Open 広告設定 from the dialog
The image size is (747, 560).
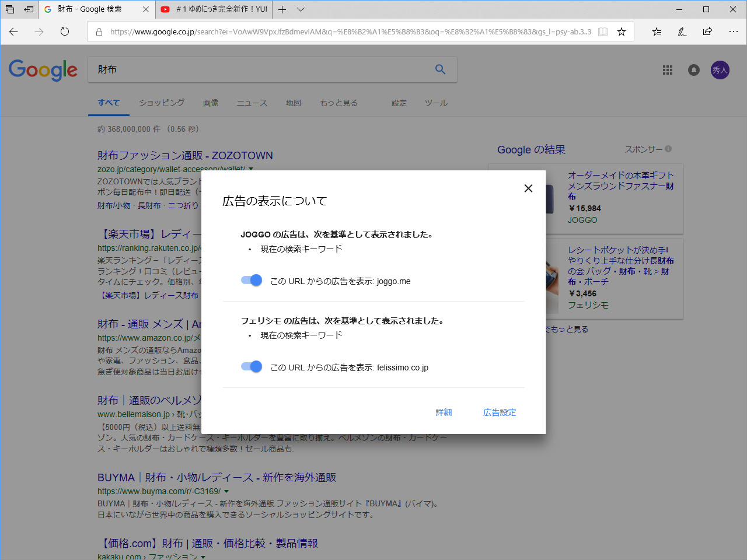[499, 412]
